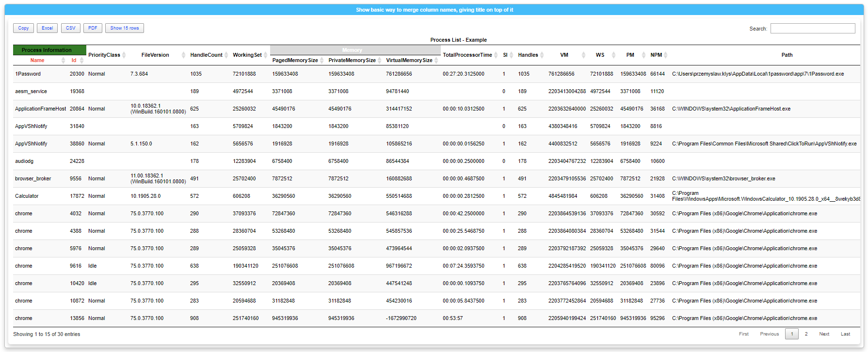
Task: Open the Show 15 rows dropdown
Action: tap(125, 28)
